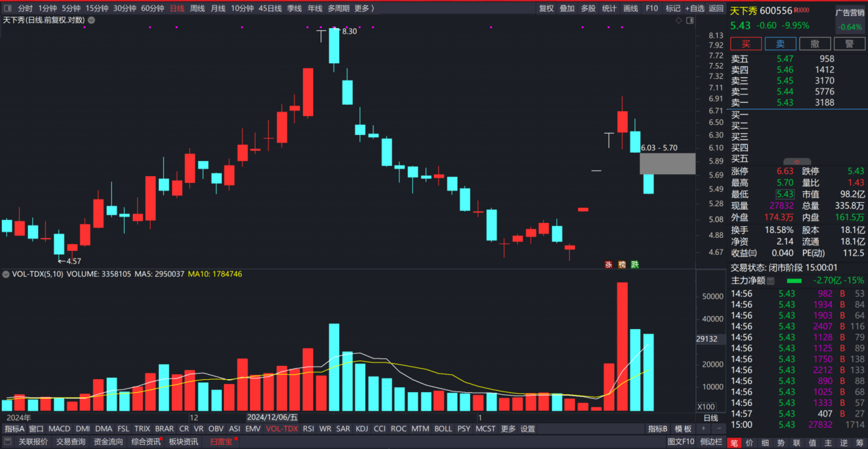868x449 pixels.
Task: Click the 标记 mark button
Action: click(673, 8)
